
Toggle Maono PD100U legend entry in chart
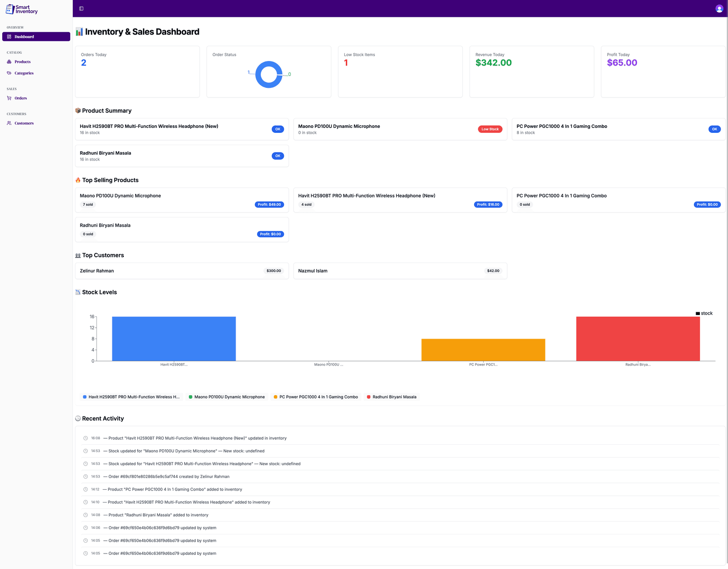pyautogui.click(x=227, y=397)
